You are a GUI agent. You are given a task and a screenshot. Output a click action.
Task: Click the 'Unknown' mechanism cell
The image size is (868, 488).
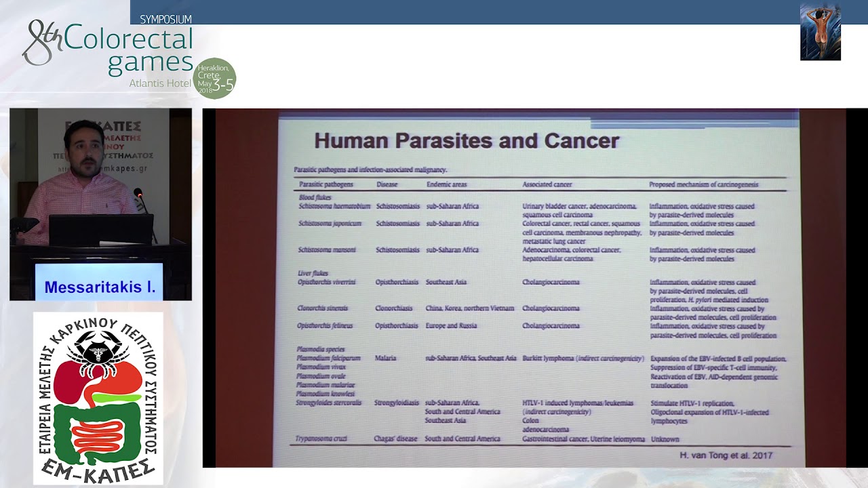pyautogui.click(x=665, y=439)
